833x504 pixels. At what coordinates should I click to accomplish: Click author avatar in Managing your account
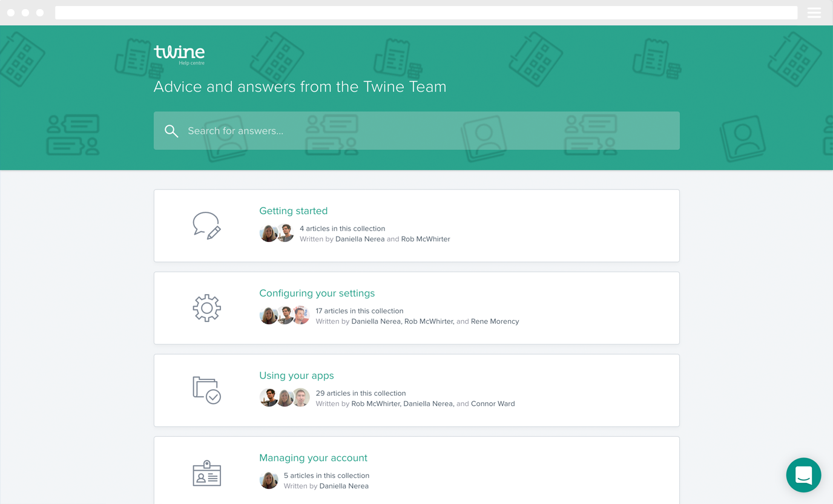[269, 480]
